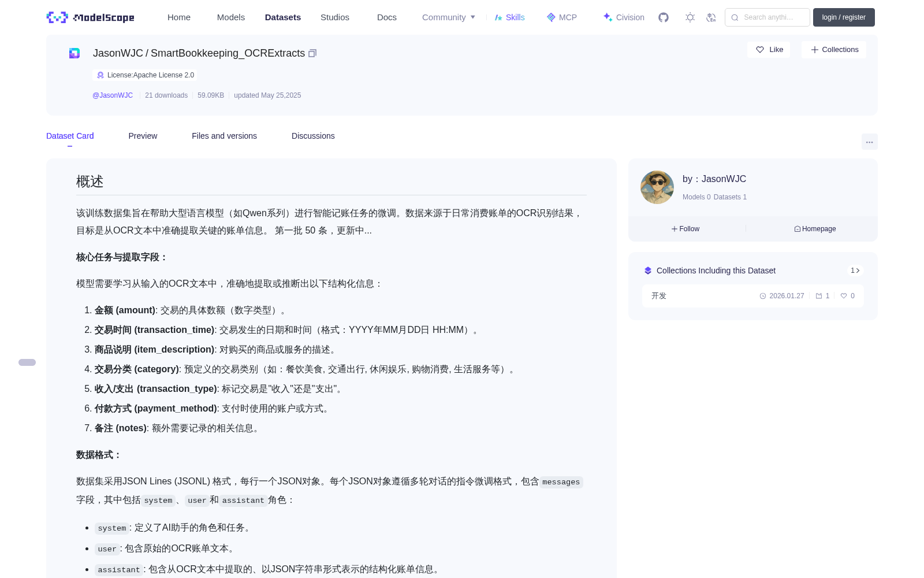This screenshot has width=924, height=578.
Task: Copy dataset name with copy icon
Action: [312, 53]
